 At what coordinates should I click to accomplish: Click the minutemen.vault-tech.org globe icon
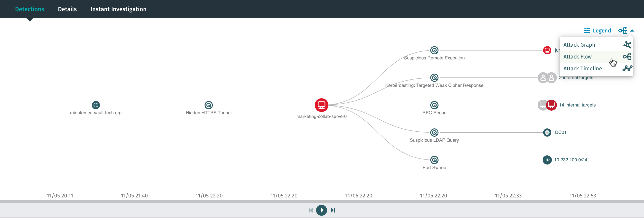[x=96, y=105]
